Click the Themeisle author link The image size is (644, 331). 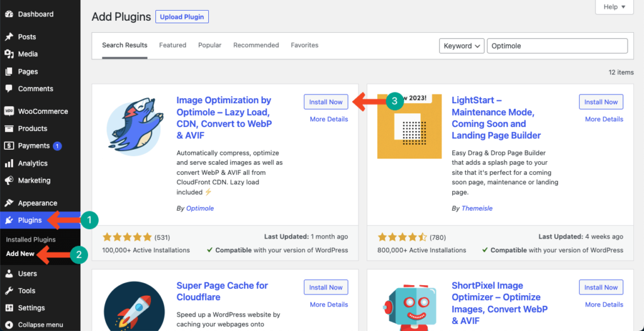477,208
